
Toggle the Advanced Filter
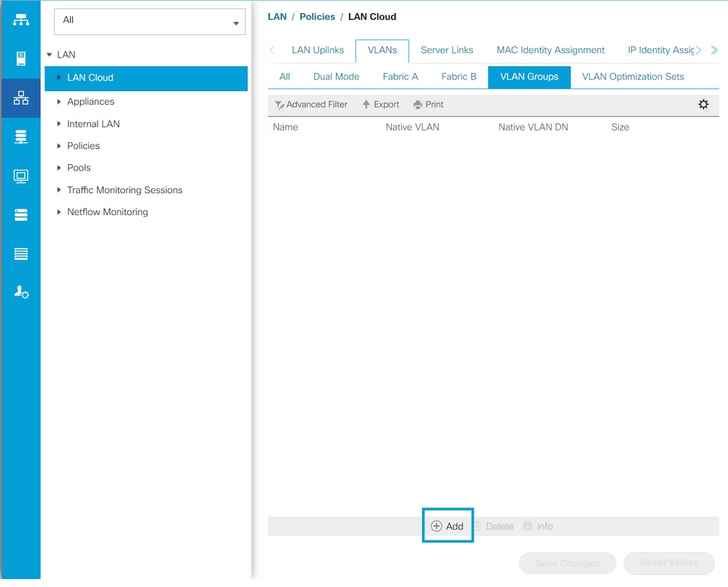point(311,104)
